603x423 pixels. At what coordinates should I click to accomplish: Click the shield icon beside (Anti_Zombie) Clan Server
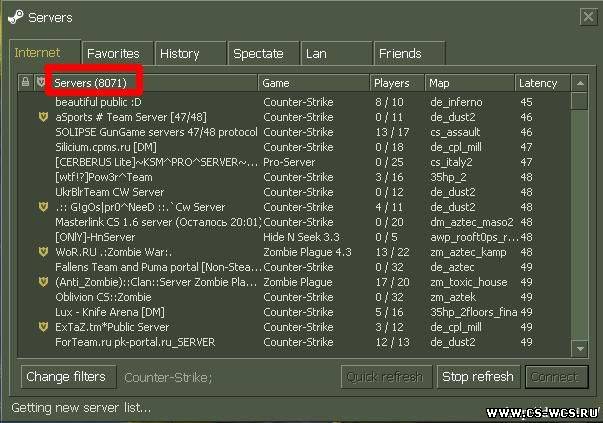click(x=43, y=281)
